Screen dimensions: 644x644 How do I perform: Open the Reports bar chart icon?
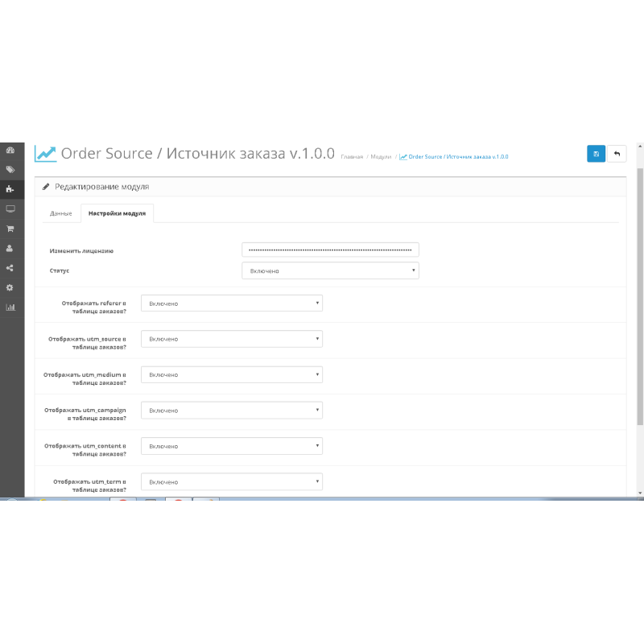[10, 307]
